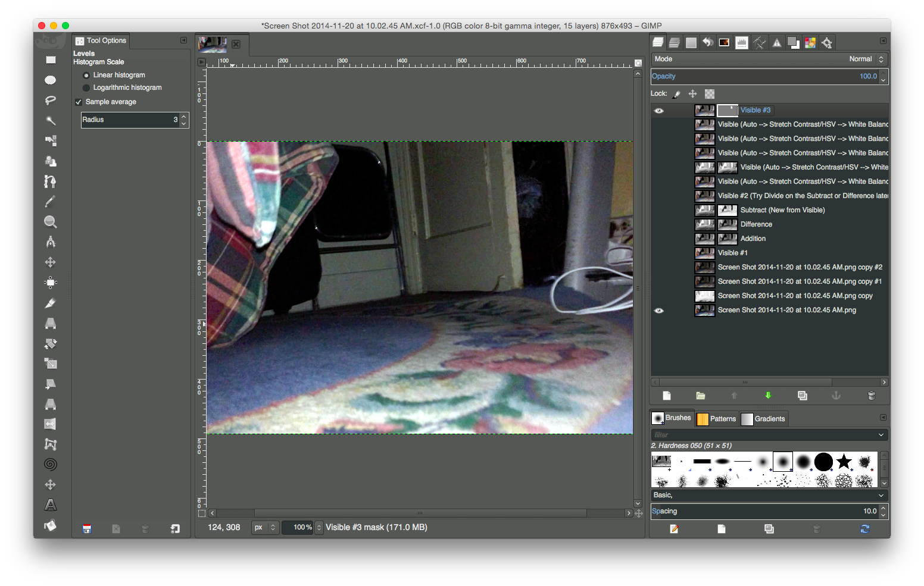Uncheck Sample average checkbox

coord(79,102)
